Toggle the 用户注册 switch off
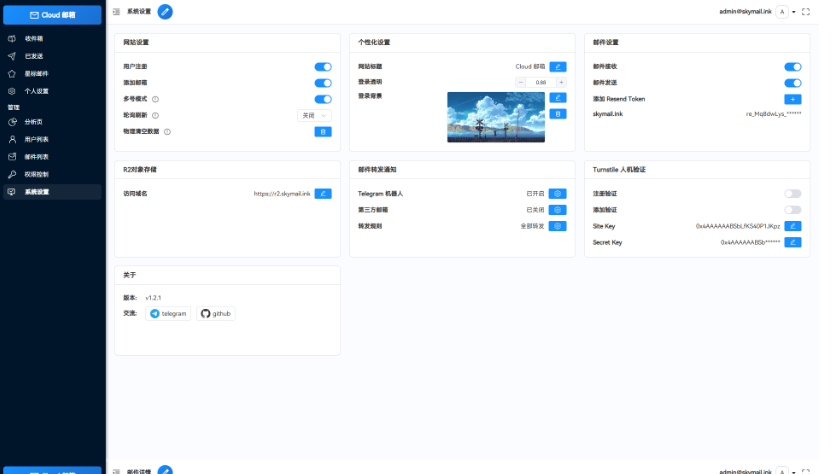This screenshot has width=834, height=474. click(323, 67)
